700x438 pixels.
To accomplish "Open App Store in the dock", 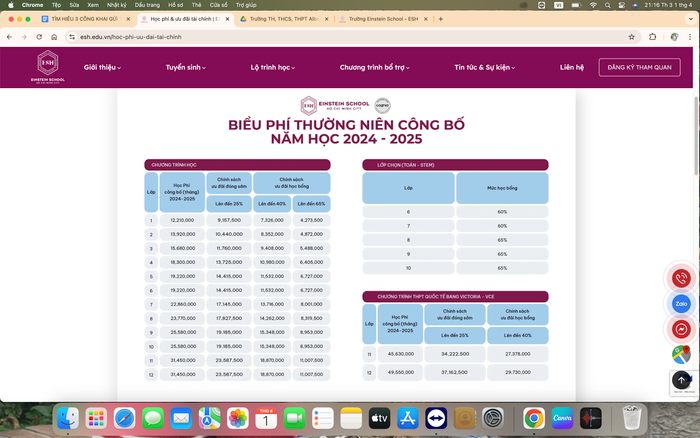I will click(x=408, y=419).
